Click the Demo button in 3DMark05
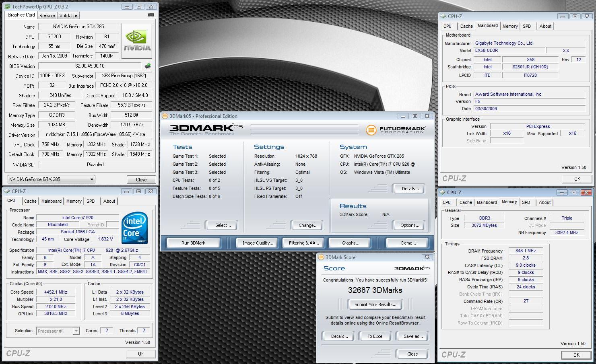This screenshot has width=596, height=364. pyautogui.click(x=408, y=243)
